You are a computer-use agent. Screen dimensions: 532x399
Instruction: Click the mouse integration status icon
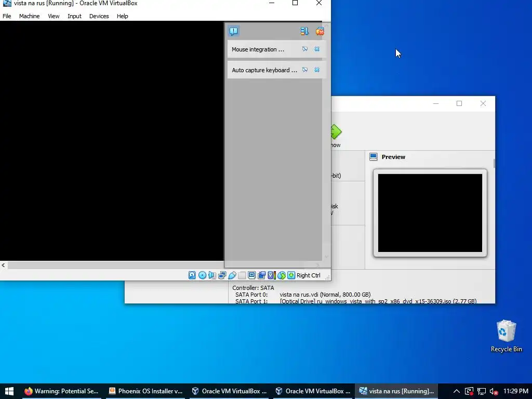click(282, 275)
